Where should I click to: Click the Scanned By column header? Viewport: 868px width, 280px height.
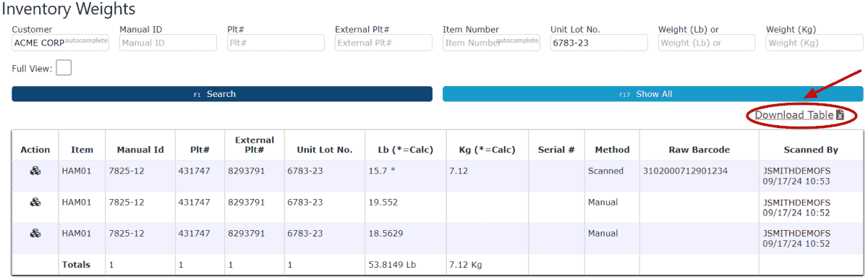click(811, 150)
